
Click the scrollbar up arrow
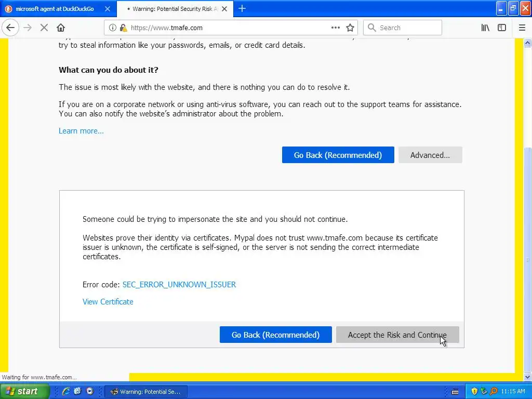528,43
